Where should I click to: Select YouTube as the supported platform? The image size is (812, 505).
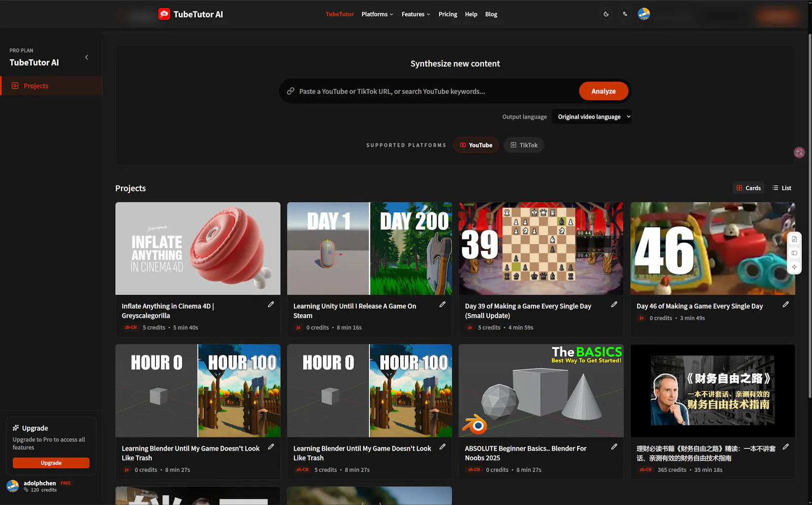click(476, 145)
